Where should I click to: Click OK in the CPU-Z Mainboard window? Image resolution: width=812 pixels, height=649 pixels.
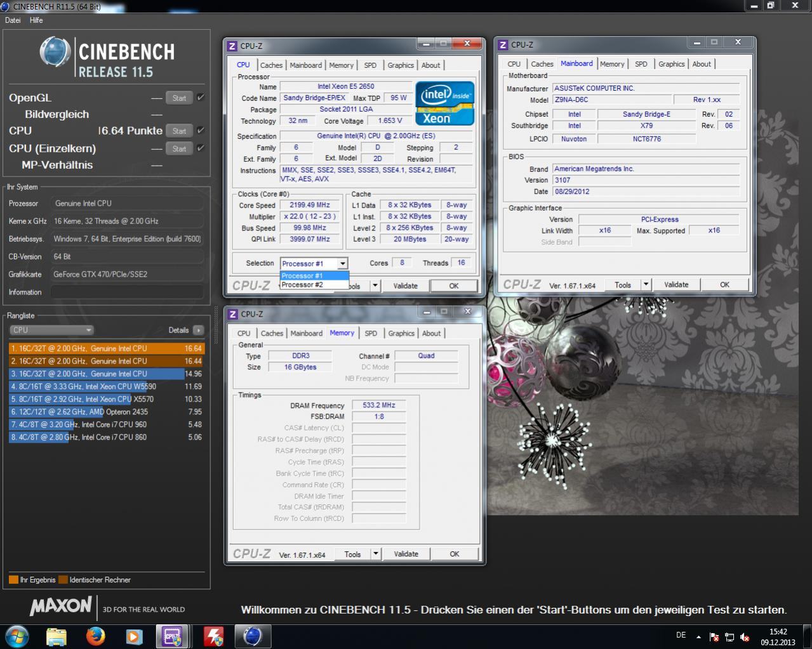(x=724, y=284)
